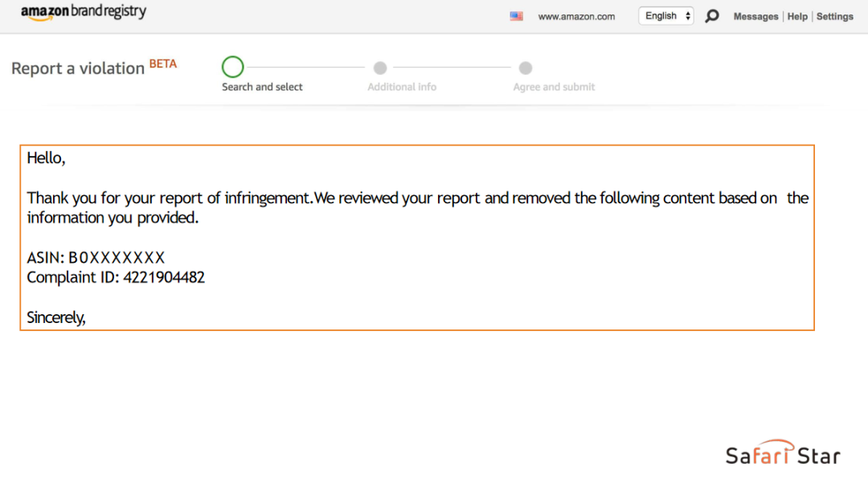Open search with the magnifying glass icon
Viewport: 868px width, 487px height.
[x=711, y=16]
